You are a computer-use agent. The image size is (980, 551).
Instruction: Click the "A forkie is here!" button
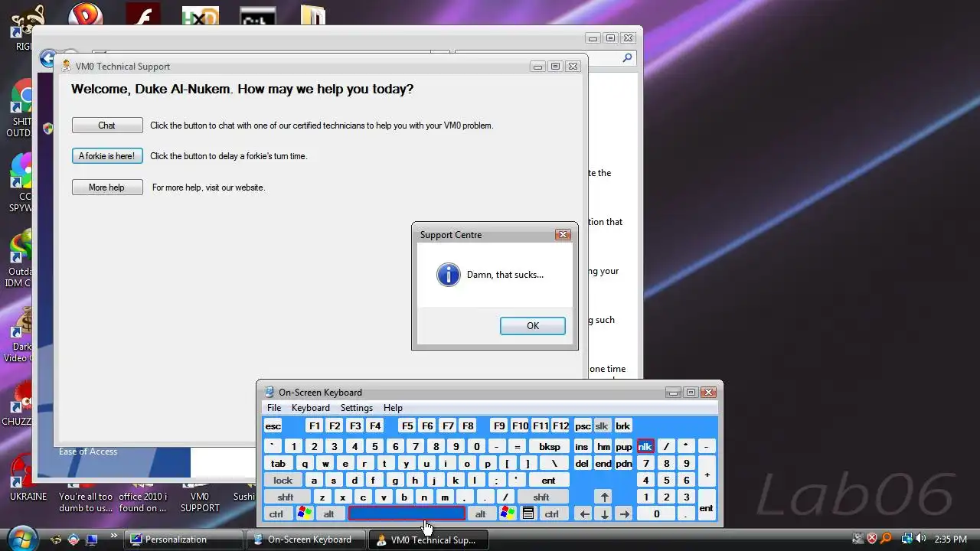click(107, 156)
